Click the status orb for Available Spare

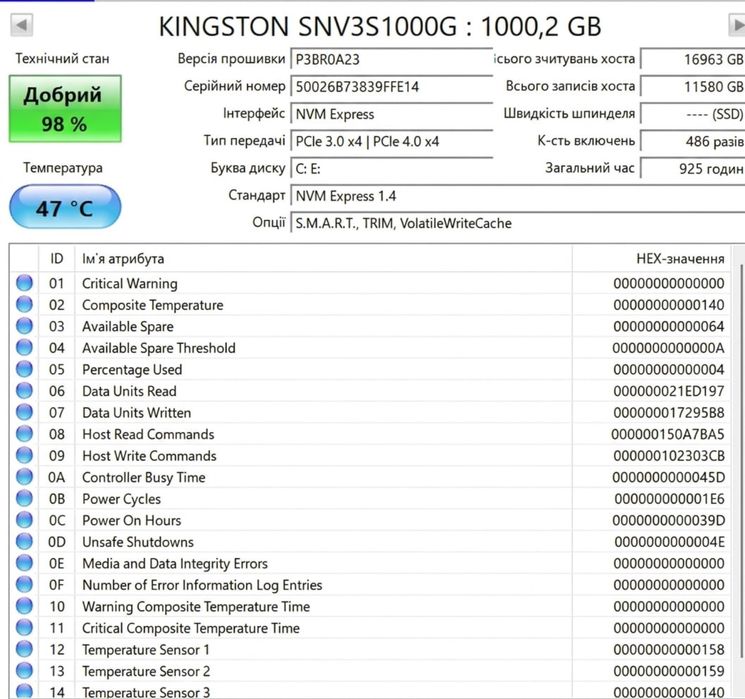click(24, 326)
